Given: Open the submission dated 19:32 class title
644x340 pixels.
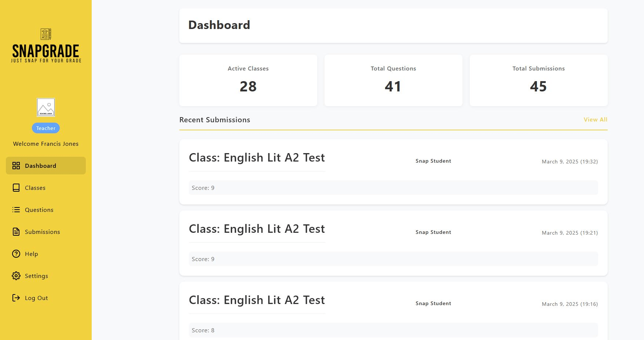Looking at the screenshot, I should click(x=257, y=158).
